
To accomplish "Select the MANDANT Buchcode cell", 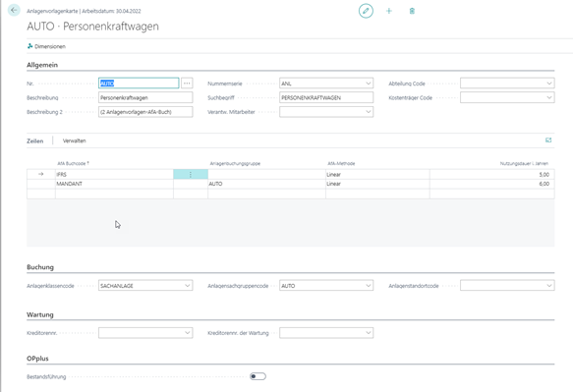I will coord(114,184).
